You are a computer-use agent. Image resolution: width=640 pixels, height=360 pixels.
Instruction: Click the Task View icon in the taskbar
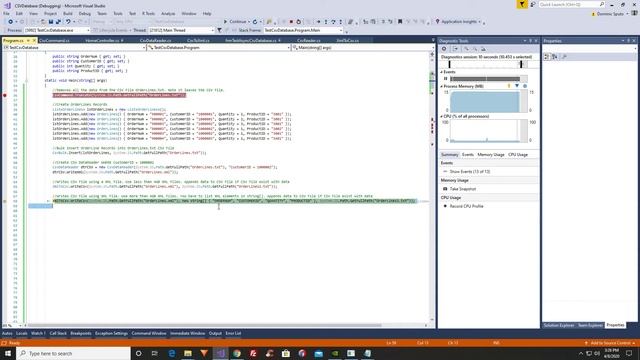(x=155, y=353)
